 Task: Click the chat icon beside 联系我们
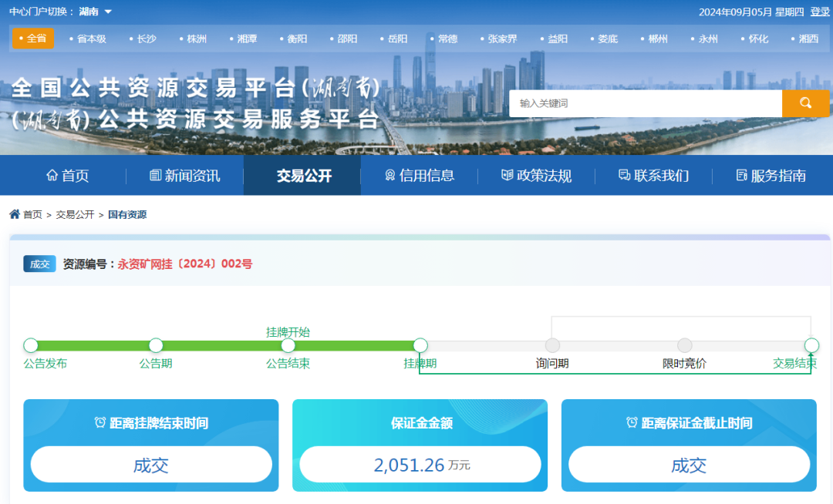coord(624,176)
